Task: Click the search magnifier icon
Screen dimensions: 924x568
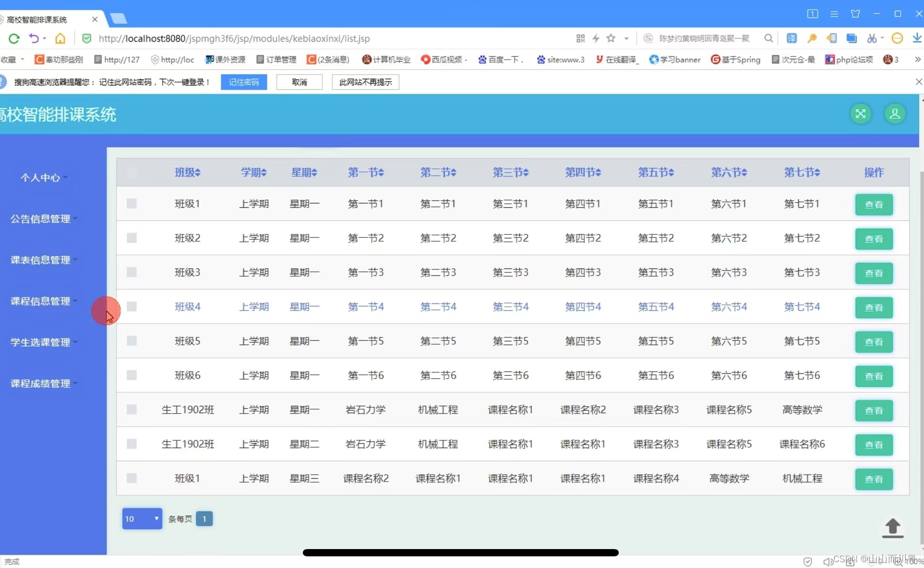Action: pyautogui.click(x=768, y=38)
